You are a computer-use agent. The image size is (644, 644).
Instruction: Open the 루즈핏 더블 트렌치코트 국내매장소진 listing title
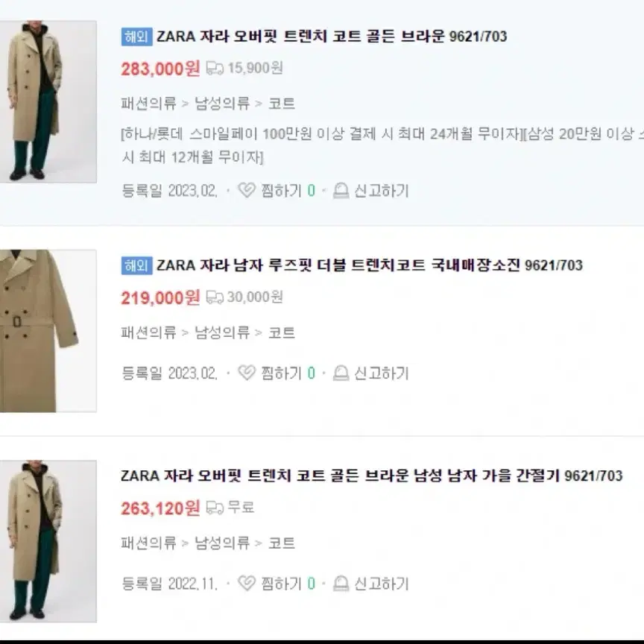[369, 265]
